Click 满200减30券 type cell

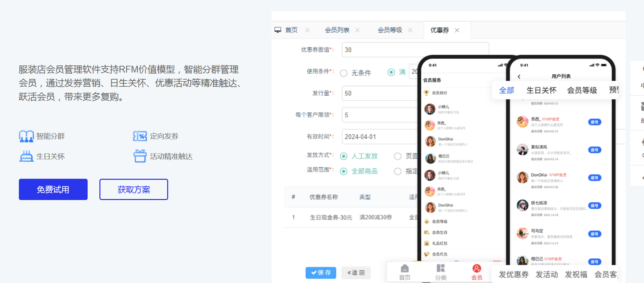[x=376, y=218]
